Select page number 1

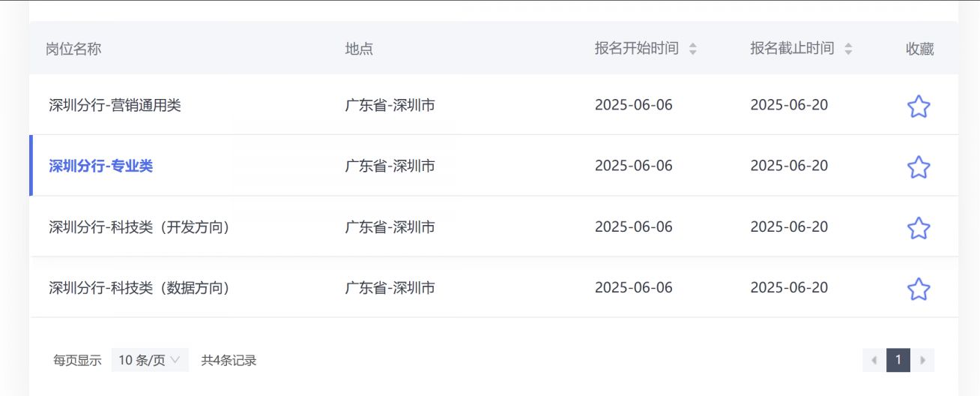tap(898, 360)
